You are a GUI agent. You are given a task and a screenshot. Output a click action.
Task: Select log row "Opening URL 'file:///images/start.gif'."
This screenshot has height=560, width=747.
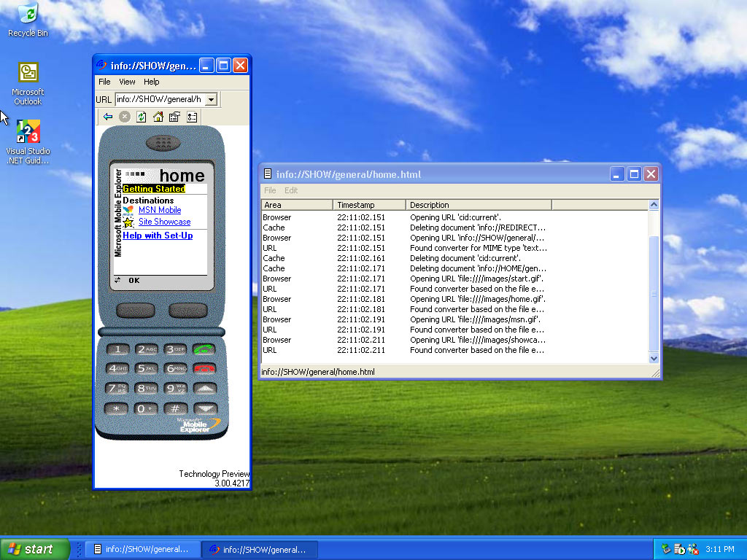click(454, 279)
